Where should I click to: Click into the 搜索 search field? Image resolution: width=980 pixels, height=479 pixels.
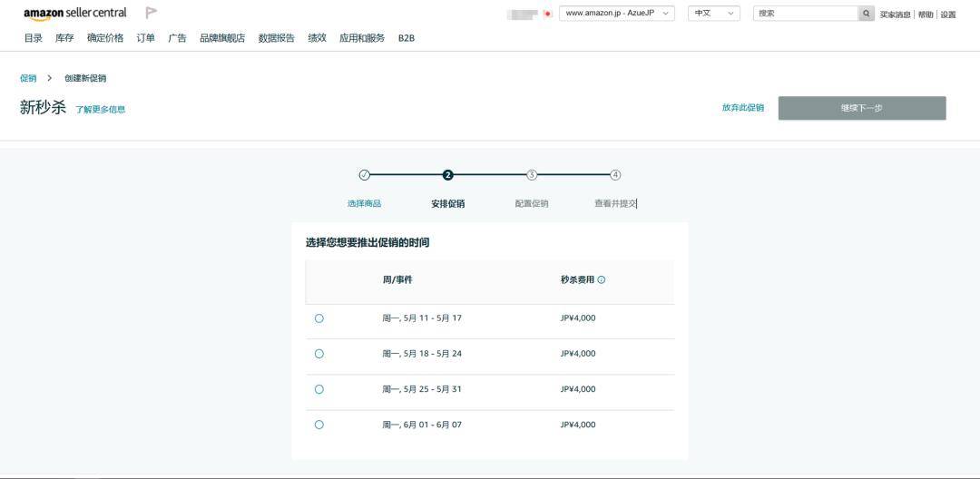[x=806, y=13]
